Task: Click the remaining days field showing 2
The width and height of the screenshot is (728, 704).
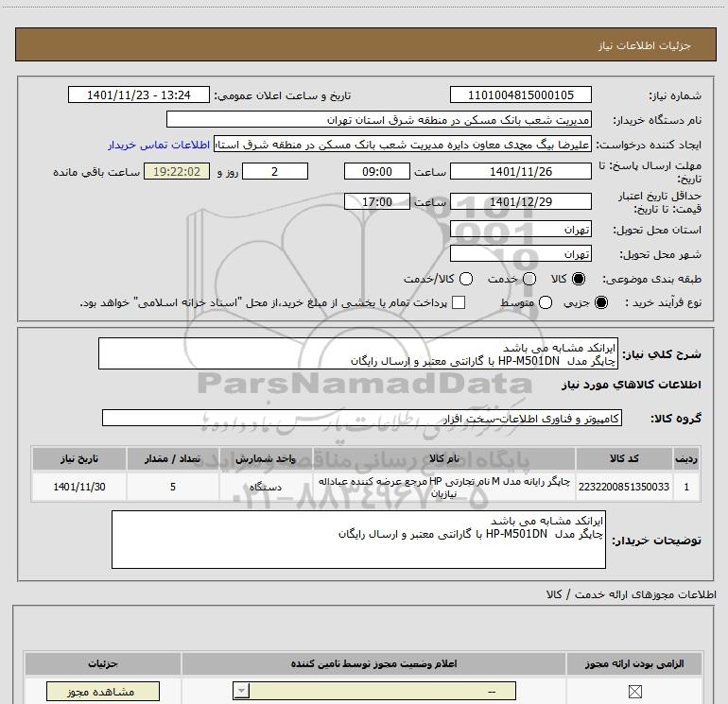Action: (275, 171)
